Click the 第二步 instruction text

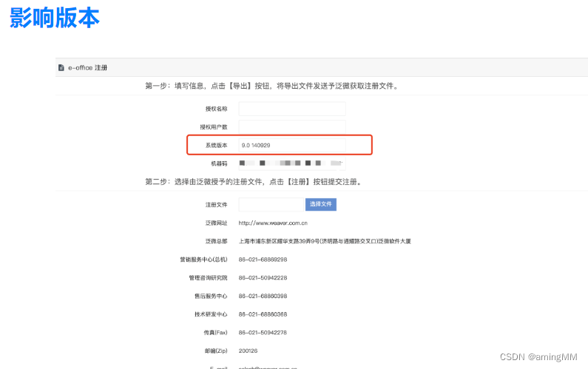coord(254,182)
